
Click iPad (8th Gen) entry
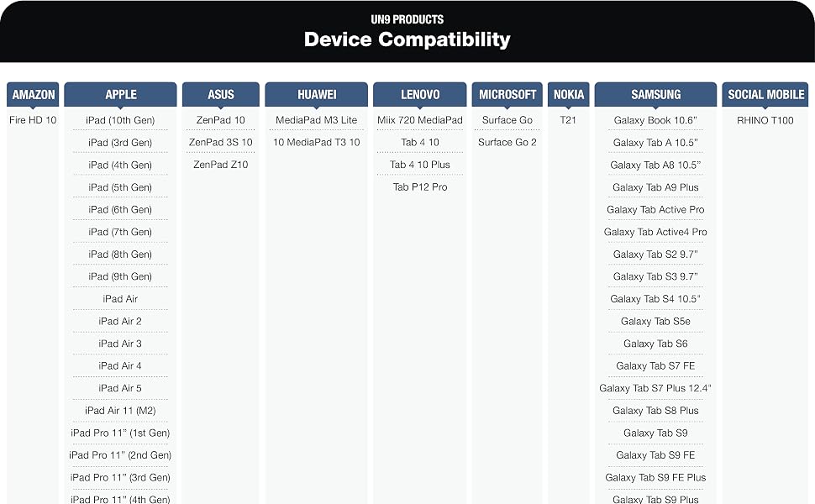[x=120, y=254]
